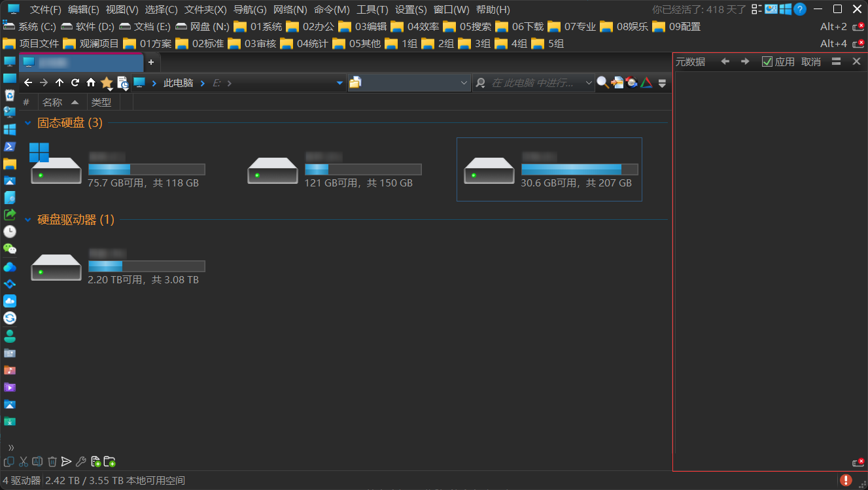Click the trash delete icon in bottom toolbar

[x=52, y=462]
